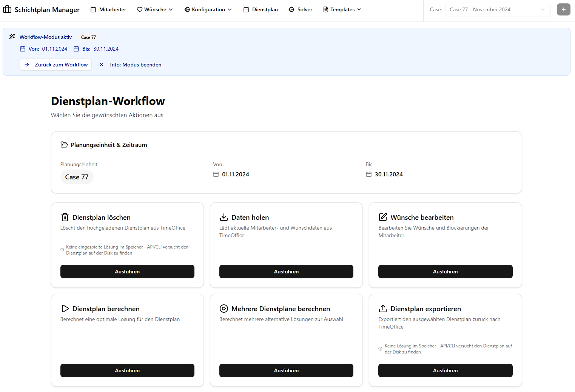Open the Templates dropdown menu
This screenshot has height=392, width=575.
tap(342, 9)
